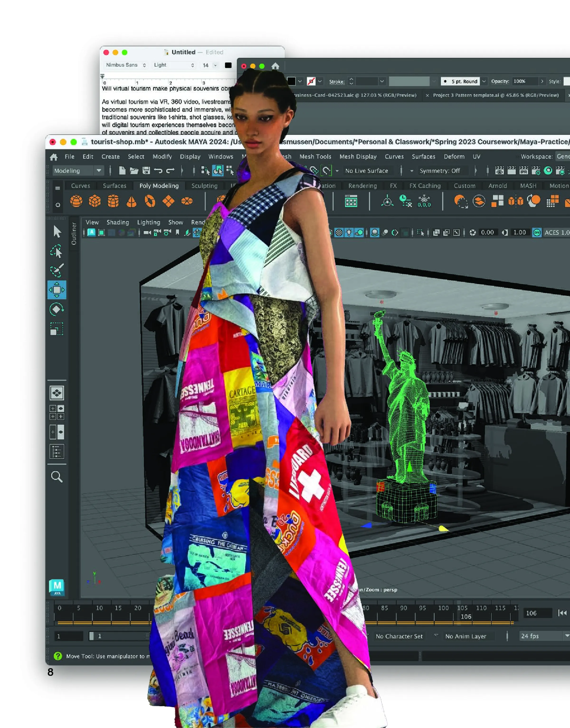Open Render Settings clapperboard gear icon
This screenshot has height=728, width=570.
[x=536, y=170]
